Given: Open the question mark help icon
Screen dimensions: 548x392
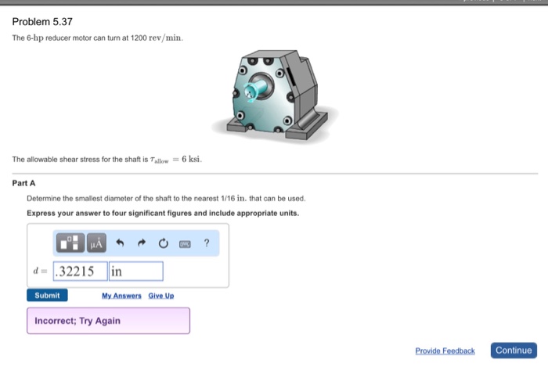Looking at the screenshot, I should tap(207, 243).
